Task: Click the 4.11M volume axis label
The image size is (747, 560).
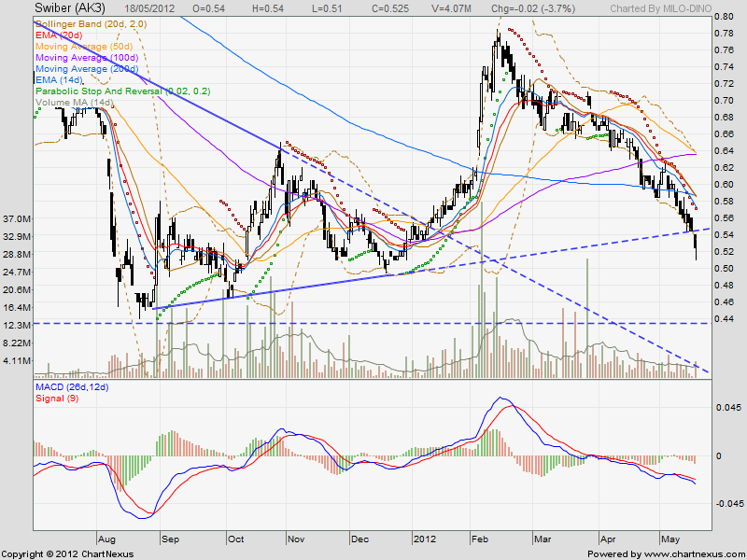Action: tap(17, 361)
